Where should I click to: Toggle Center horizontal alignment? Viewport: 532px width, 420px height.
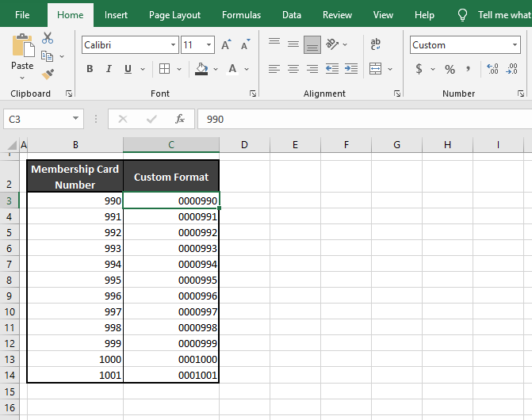click(x=293, y=70)
